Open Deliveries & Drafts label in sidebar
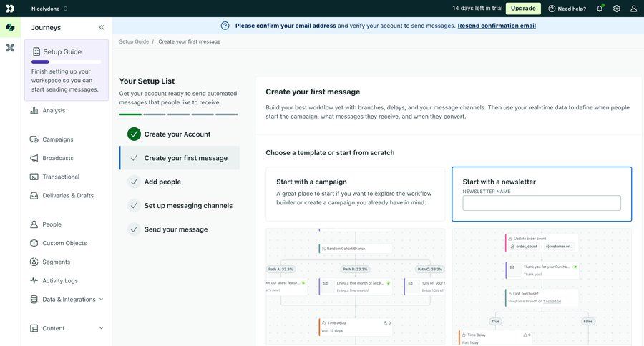644x346 pixels. pos(68,196)
